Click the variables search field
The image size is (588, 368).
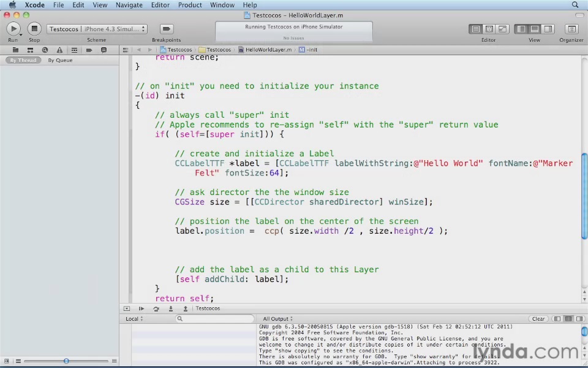(215, 319)
